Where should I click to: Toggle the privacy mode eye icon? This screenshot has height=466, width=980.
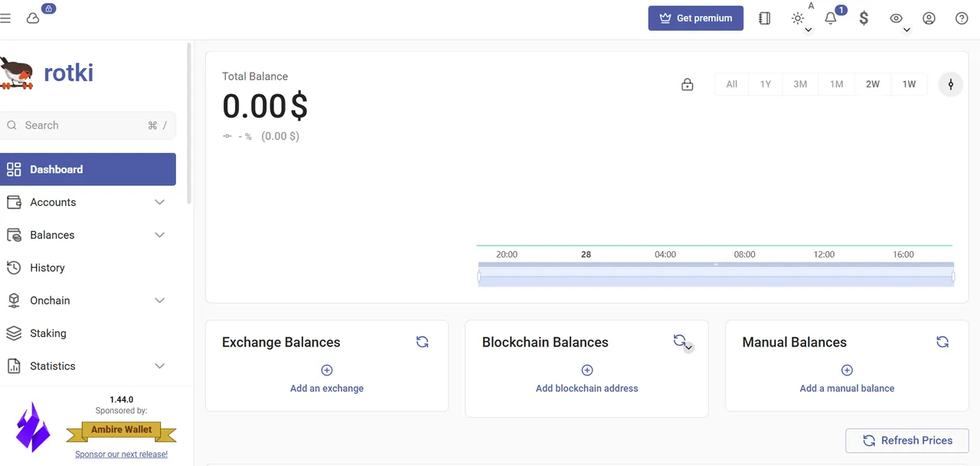[x=897, y=18]
